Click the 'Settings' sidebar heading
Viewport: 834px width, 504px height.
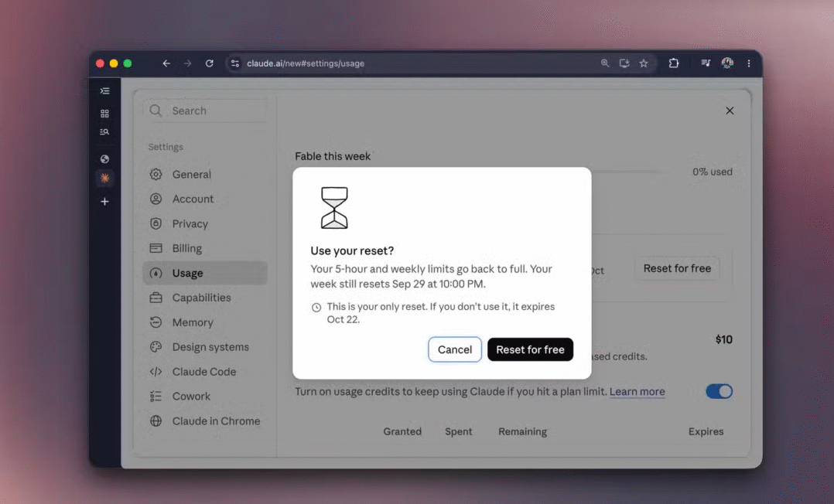click(x=166, y=147)
